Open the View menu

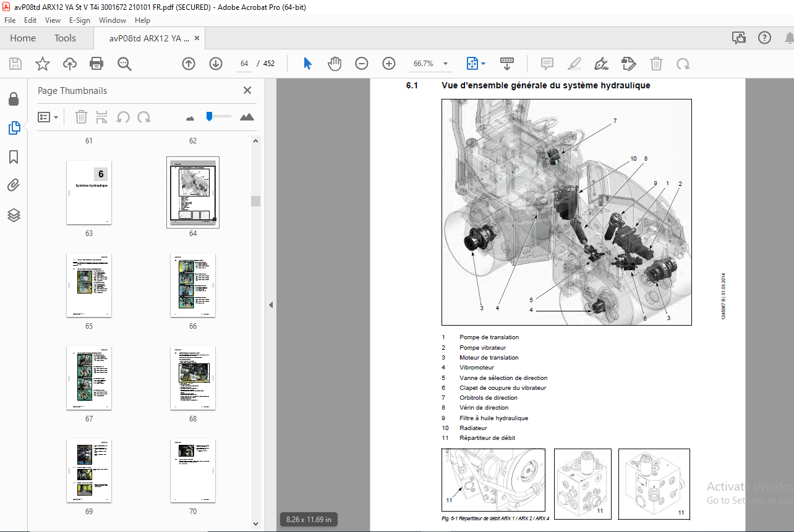53,20
